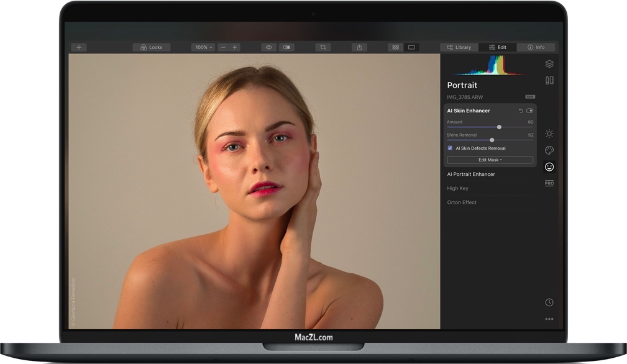Click the Looks button
Screen dimensions: 627x364
tap(151, 47)
